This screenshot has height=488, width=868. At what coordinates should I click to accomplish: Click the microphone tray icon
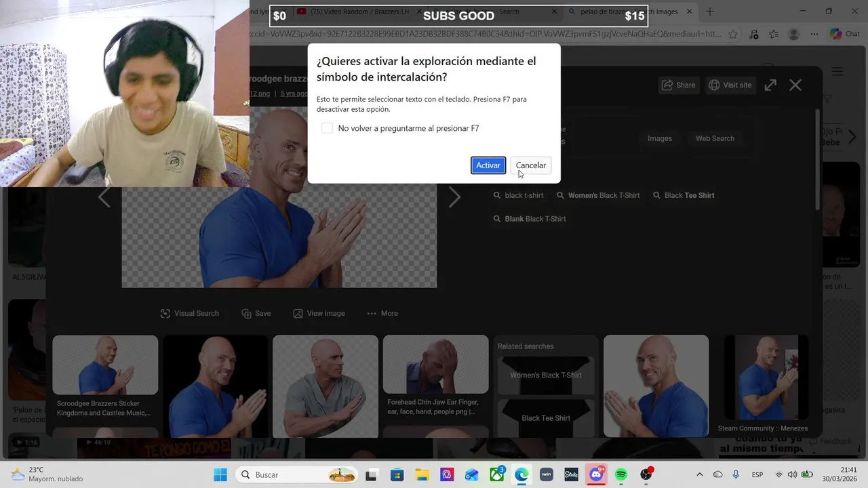(736, 474)
